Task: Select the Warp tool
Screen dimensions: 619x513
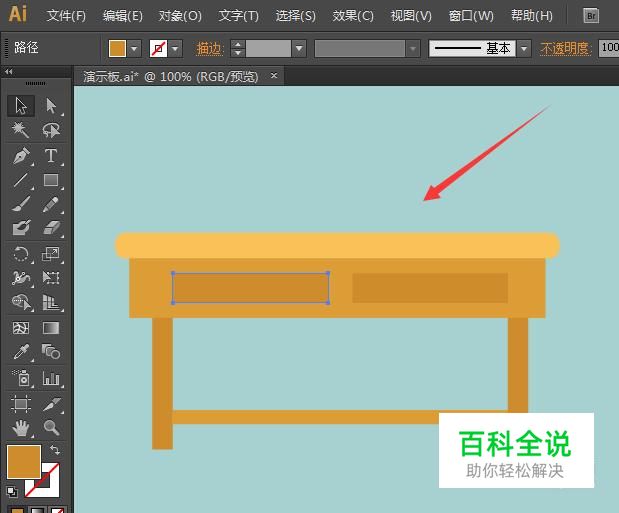Action: point(21,278)
